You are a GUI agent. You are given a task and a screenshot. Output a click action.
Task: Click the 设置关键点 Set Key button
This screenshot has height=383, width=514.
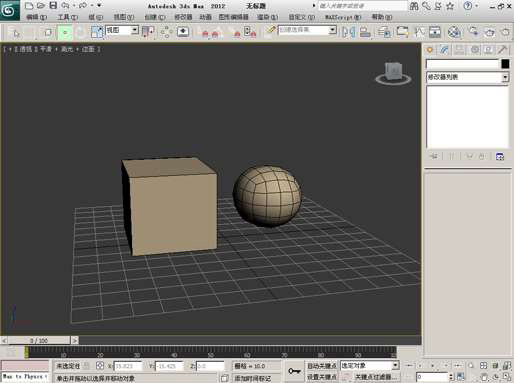(322, 377)
